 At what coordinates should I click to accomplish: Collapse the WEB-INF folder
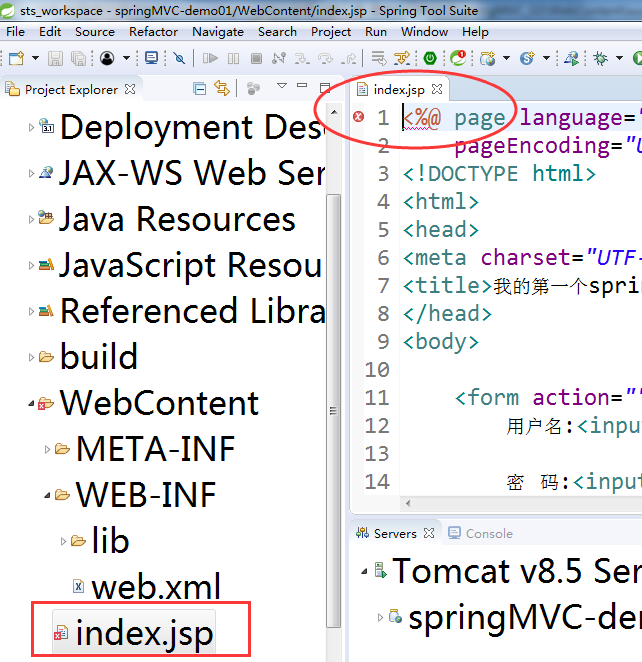[x=47, y=495]
